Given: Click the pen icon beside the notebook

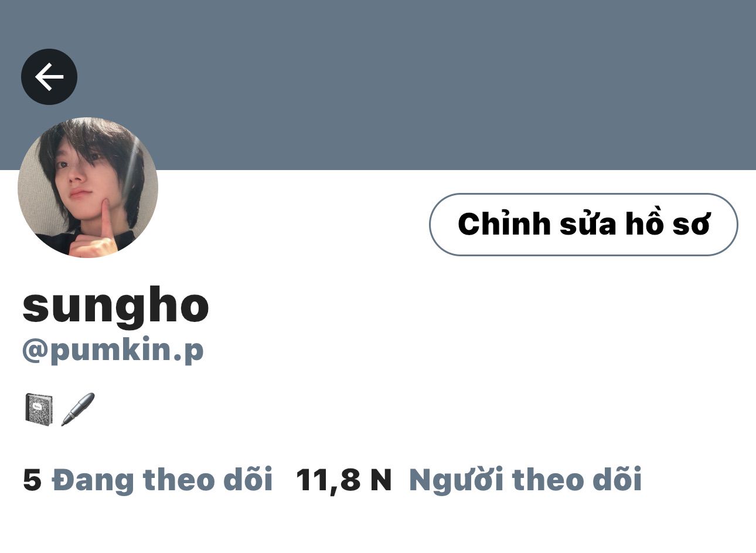Looking at the screenshot, I should click(x=78, y=409).
